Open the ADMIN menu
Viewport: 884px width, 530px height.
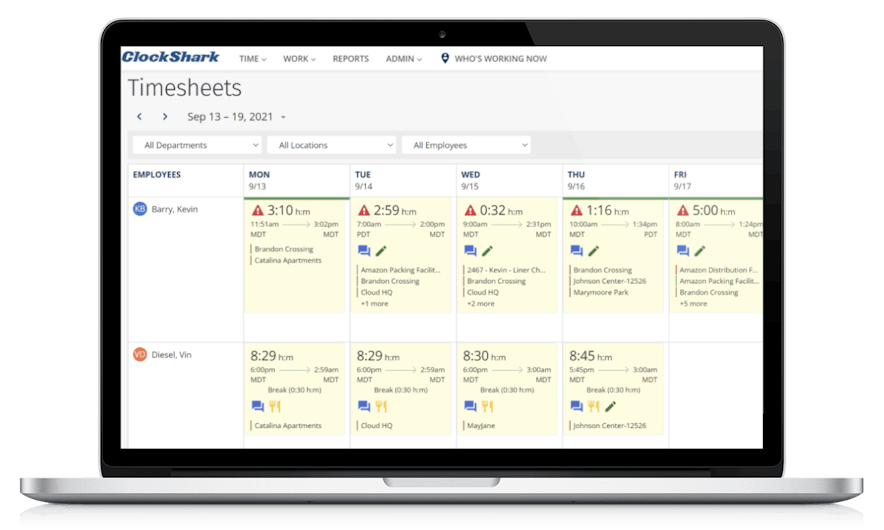404,59
